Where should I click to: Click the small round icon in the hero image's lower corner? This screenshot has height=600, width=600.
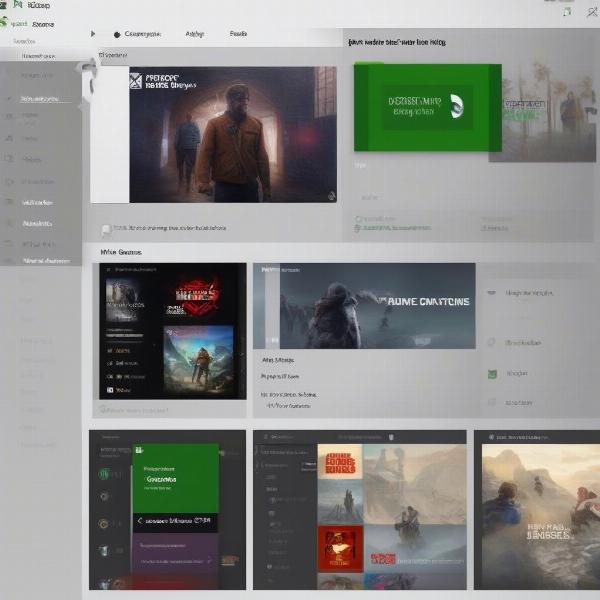pos(331,196)
